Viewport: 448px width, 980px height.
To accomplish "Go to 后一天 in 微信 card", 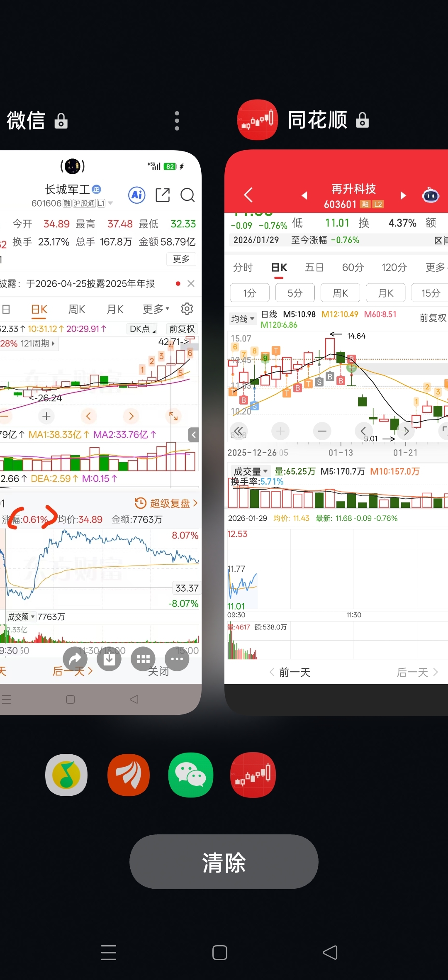I will click(73, 671).
